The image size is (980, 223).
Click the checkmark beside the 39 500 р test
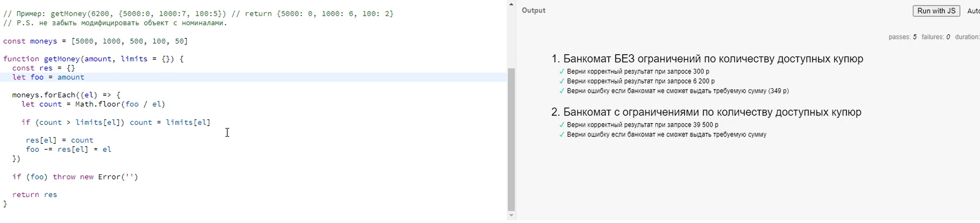coord(561,125)
